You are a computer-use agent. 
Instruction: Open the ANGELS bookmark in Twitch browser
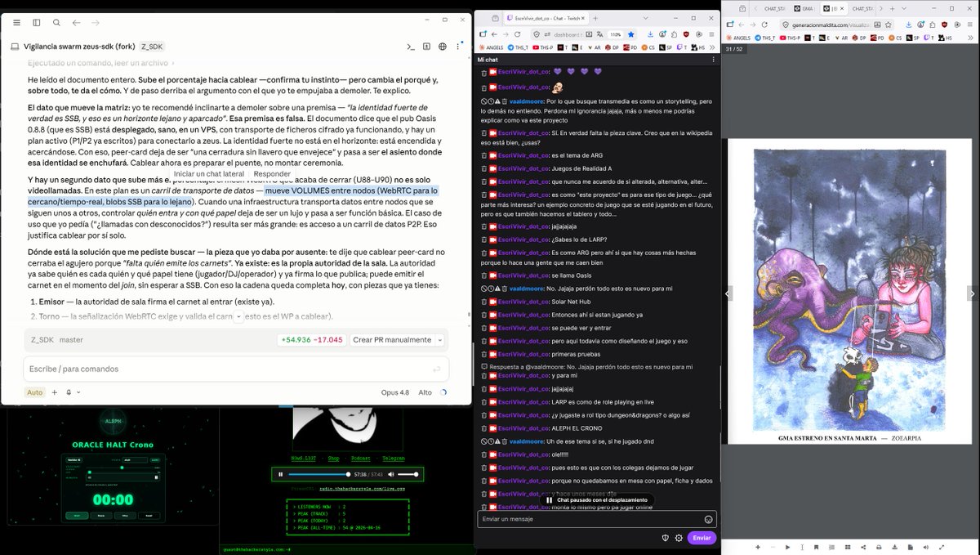[491, 48]
